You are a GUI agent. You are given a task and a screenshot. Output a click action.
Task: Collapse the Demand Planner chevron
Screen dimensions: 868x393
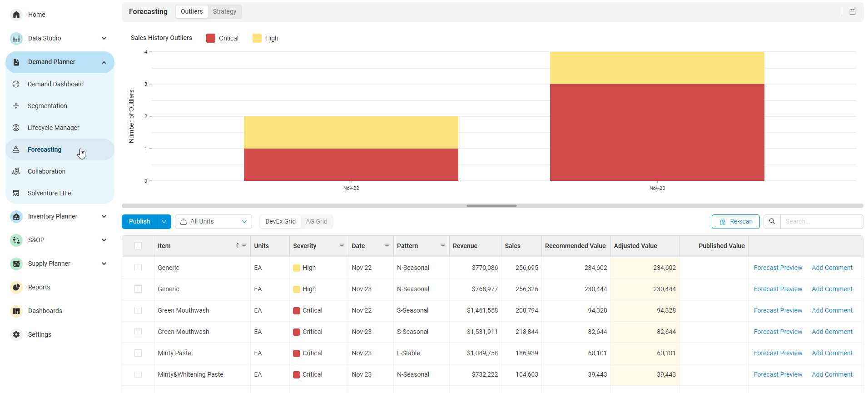click(x=104, y=62)
